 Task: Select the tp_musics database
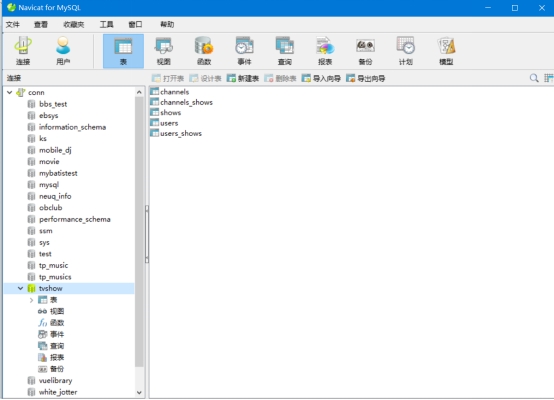pos(55,277)
